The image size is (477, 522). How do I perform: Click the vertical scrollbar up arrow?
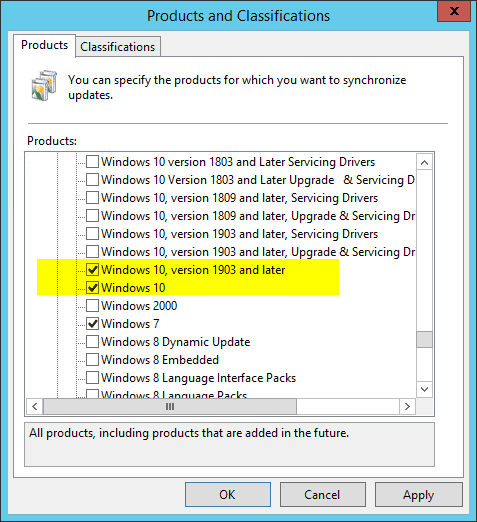tap(424, 162)
